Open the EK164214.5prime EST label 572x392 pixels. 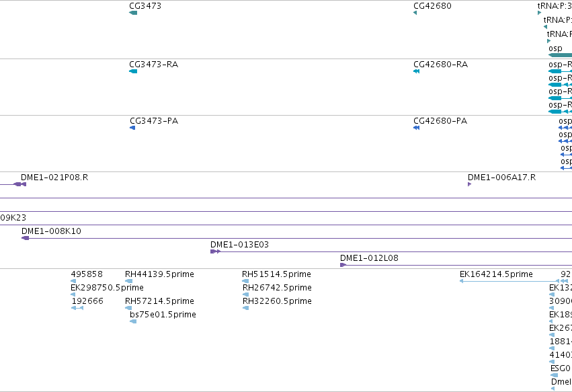pyautogui.click(x=496, y=274)
